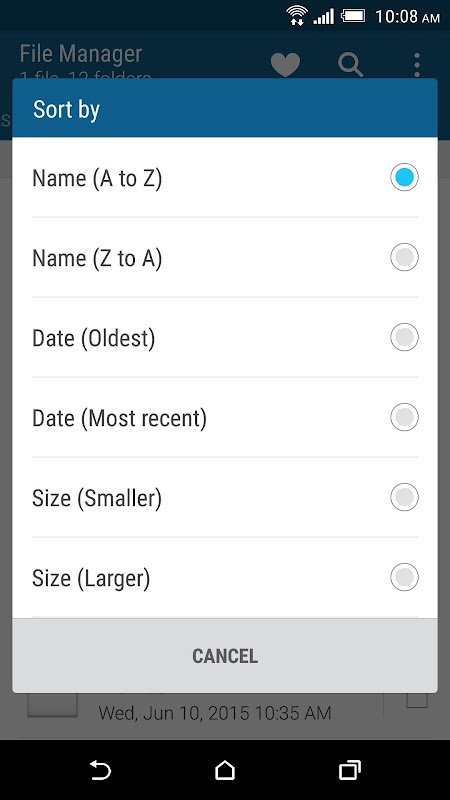This screenshot has width=450, height=800.
Task: Tap the heart favorites icon
Action: [x=285, y=65]
